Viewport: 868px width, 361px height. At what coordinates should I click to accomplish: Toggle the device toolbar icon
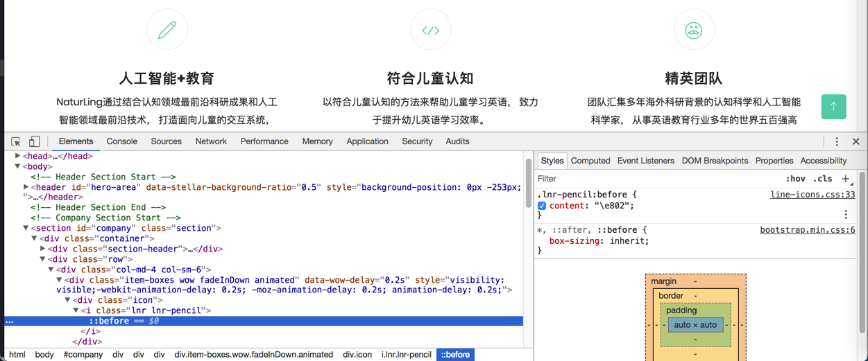34,141
